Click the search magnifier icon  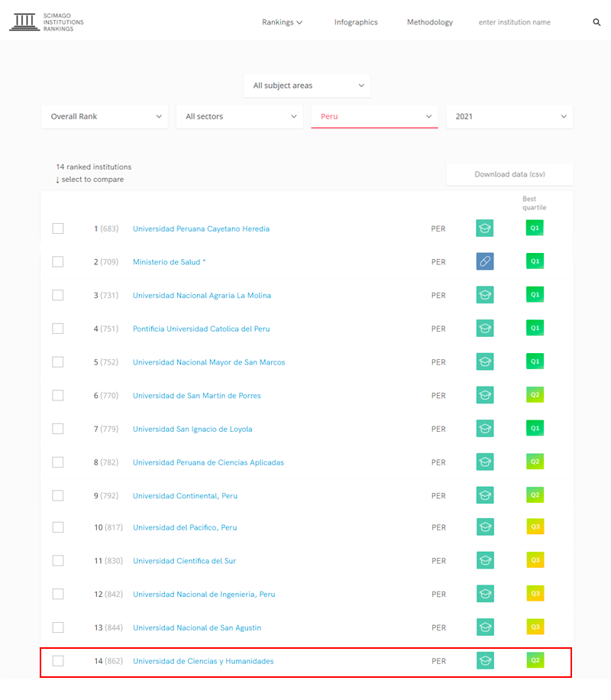coord(596,22)
